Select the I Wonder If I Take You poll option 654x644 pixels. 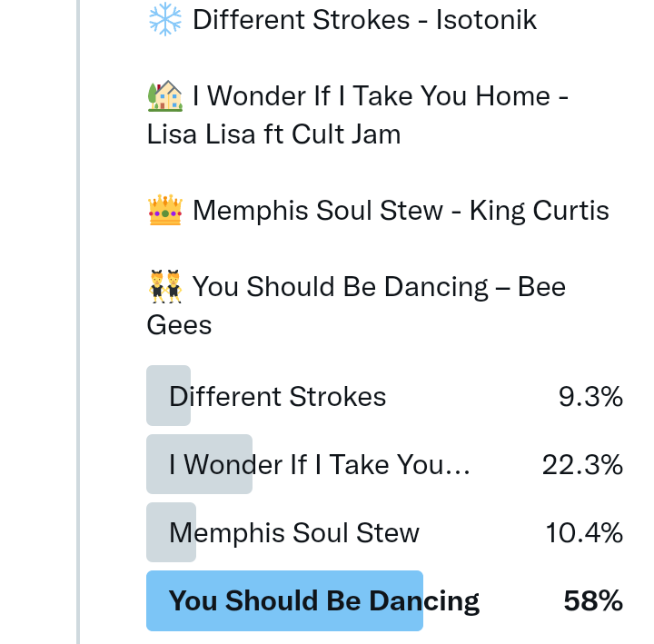coord(319,465)
